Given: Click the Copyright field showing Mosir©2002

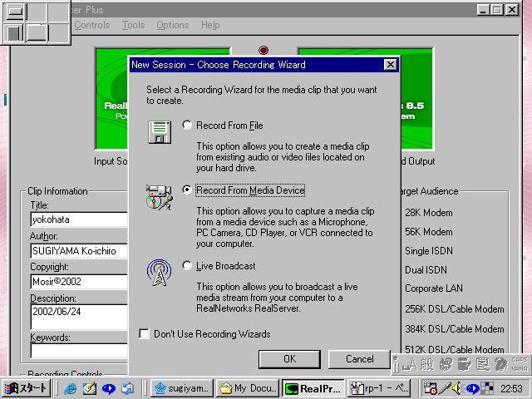Looking at the screenshot, I should (79, 282).
